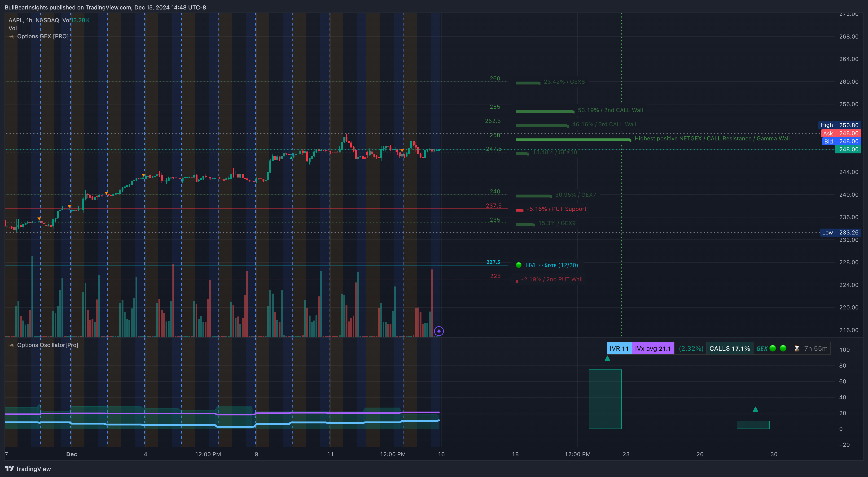Click the green triangle above the small oscillator bar

pos(755,409)
